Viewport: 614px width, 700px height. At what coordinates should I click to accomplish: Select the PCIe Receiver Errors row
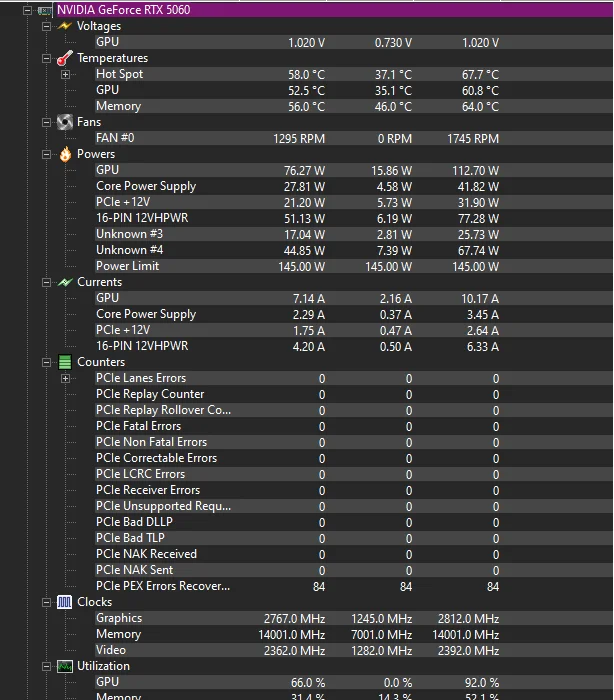353,490
